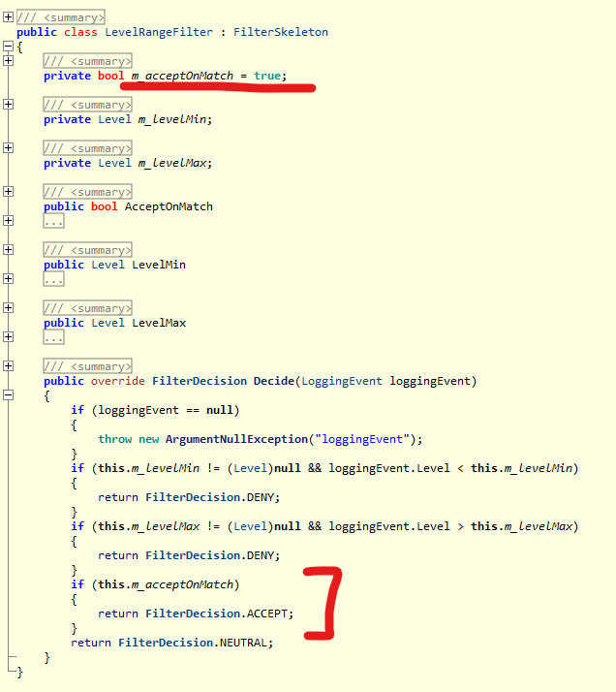Click the ellipsis box under the LevelMax property
Viewport: 616px width, 692px height.
(x=53, y=337)
